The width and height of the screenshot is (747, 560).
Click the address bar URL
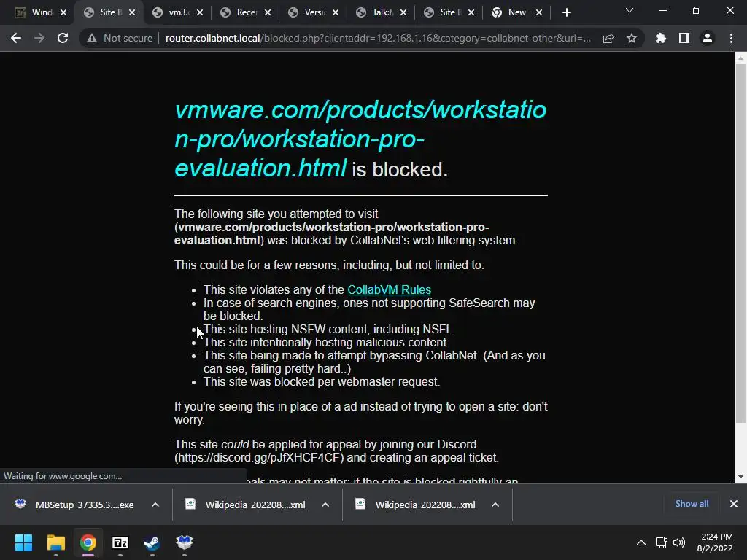pyautogui.click(x=379, y=38)
